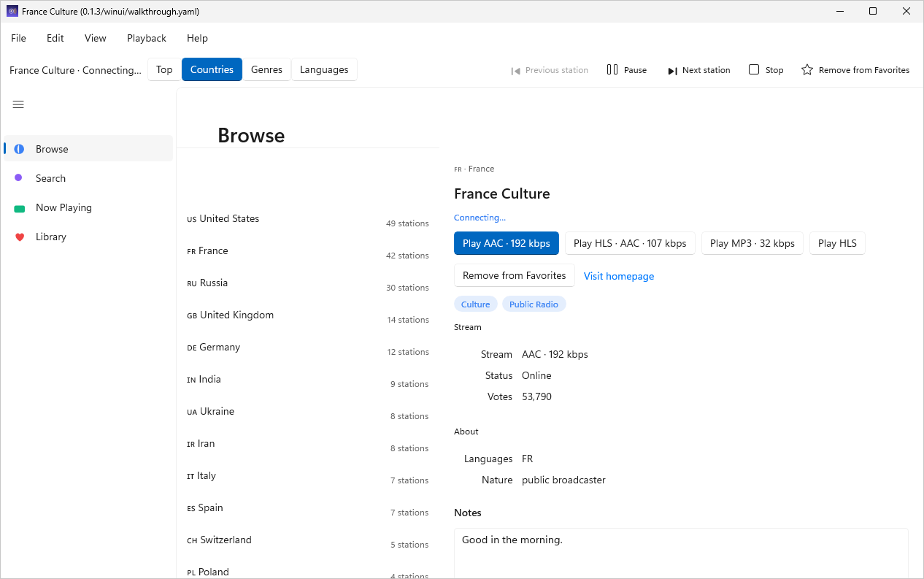Skip to the Next station

click(698, 70)
